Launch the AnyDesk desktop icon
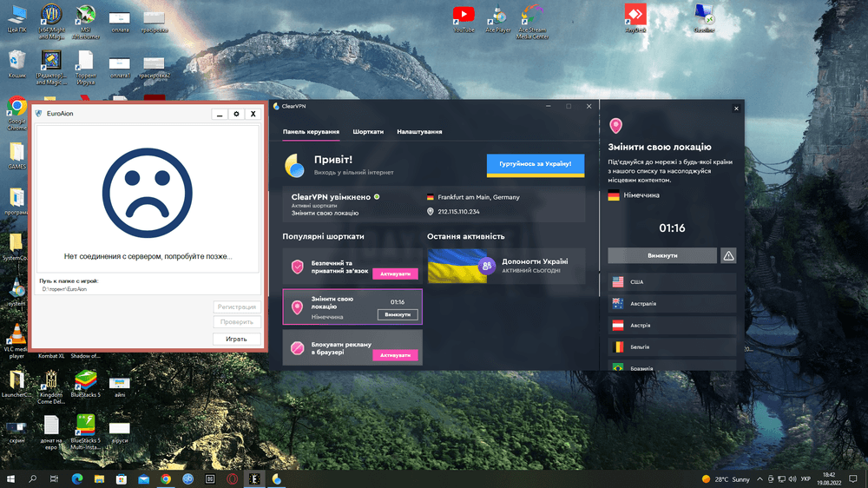Viewport: 868px width, 488px height. pos(636,16)
